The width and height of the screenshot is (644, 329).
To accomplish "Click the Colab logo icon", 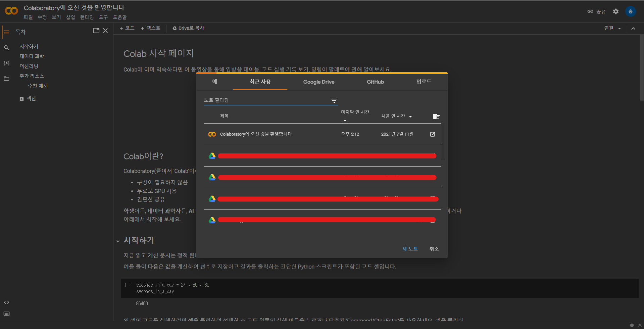I will point(11,11).
